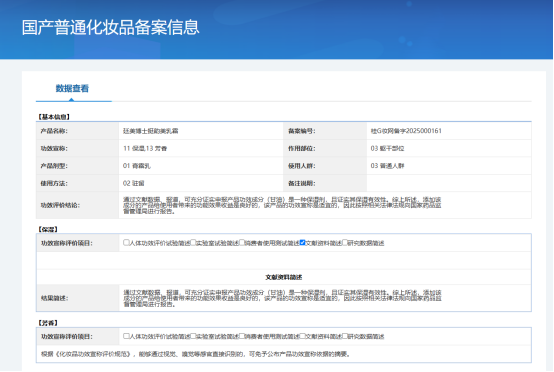Tick 实验室试验简述 checkbox in 芳香 section
The height and width of the screenshot is (372, 554).
pos(193,336)
